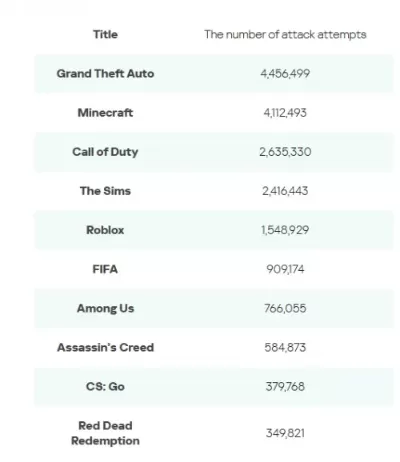Select The Sims title cell
Viewport: 400px width, 462px height.
click(105, 191)
